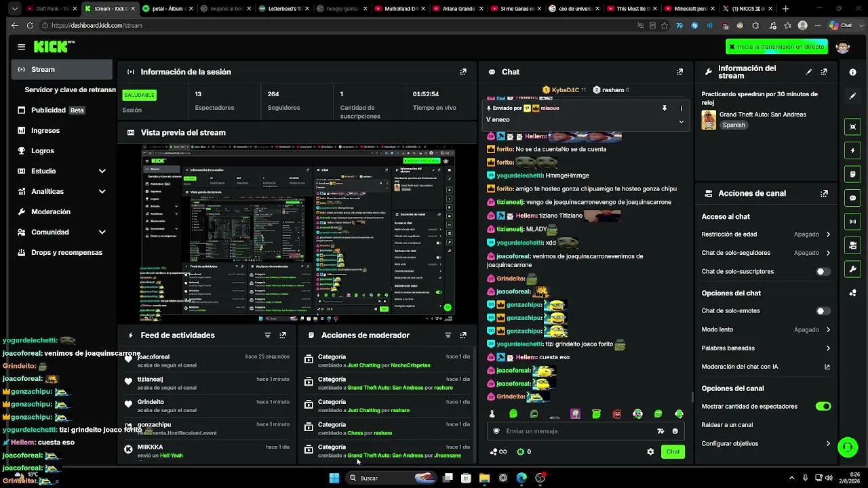Toggle Chat de solo-suscriptores switch
Screen dimensions: 868x488
[x=823, y=272]
